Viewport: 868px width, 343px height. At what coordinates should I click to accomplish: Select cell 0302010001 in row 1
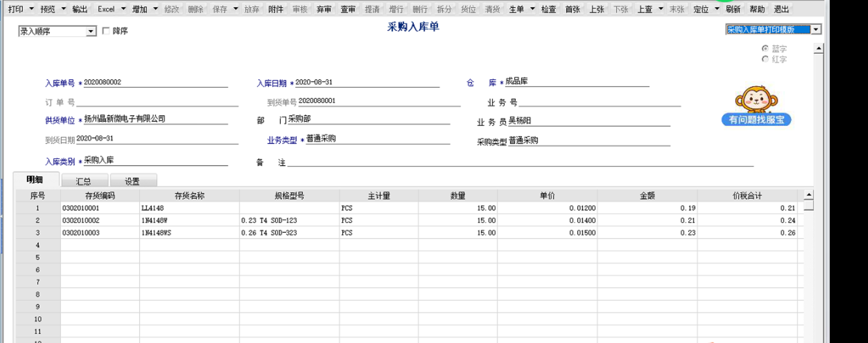pyautogui.click(x=100, y=208)
